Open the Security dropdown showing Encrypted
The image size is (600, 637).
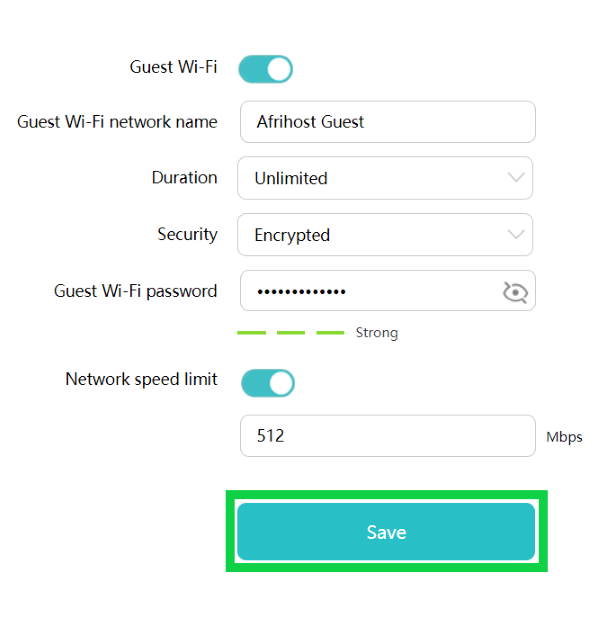(385, 235)
